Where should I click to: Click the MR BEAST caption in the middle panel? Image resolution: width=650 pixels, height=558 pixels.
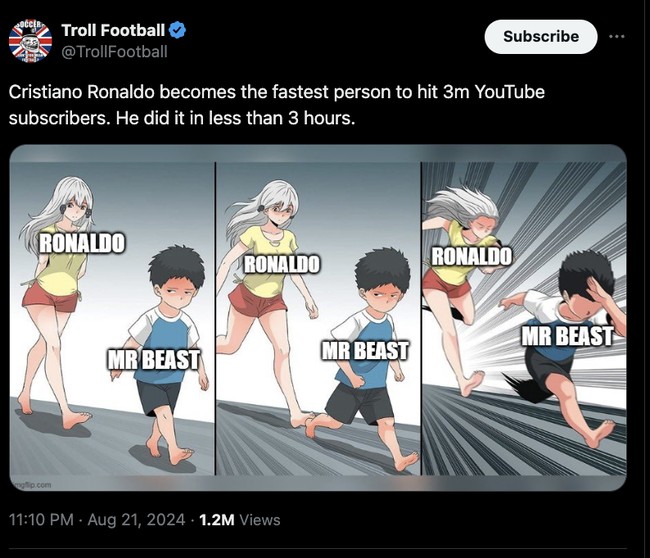point(364,351)
